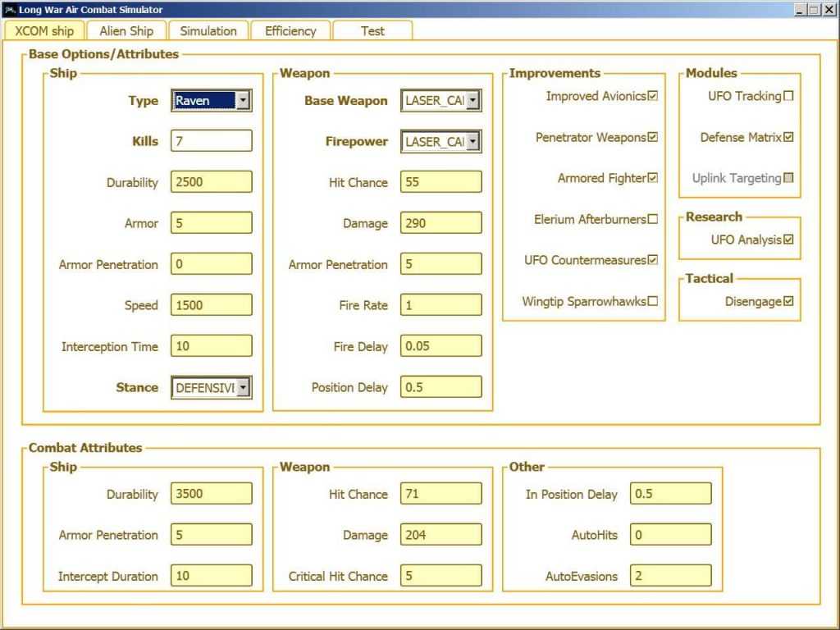Screen dimensions: 840x630
Task: Expand the Base Weapon dropdown
Action: [x=472, y=101]
